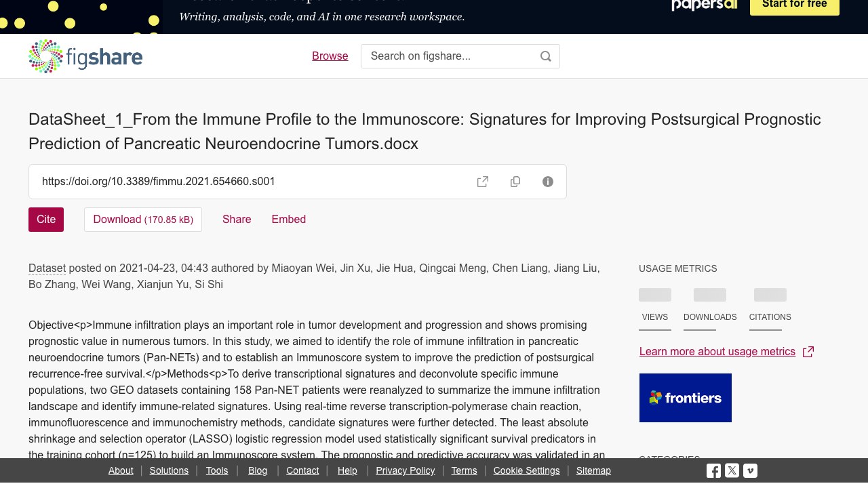Click the Cite button
This screenshot has height=488, width=868.
point(46,220)
